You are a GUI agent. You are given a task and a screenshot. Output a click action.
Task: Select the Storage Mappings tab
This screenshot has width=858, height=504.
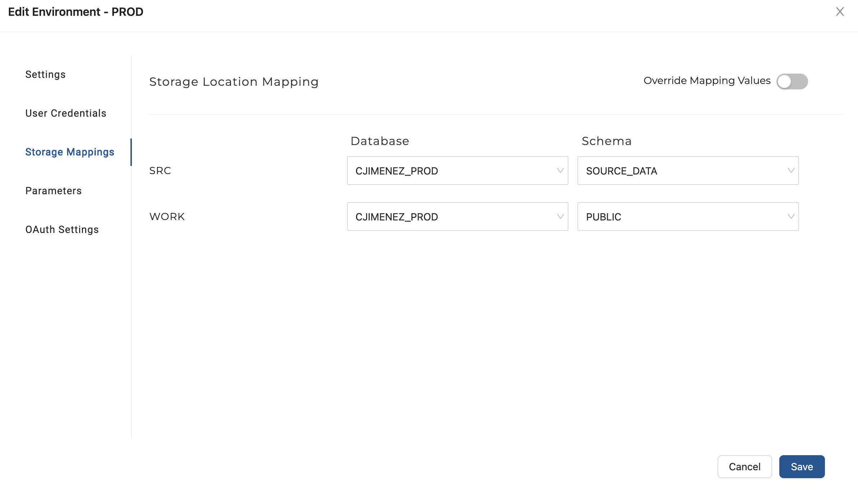(70, 152)
